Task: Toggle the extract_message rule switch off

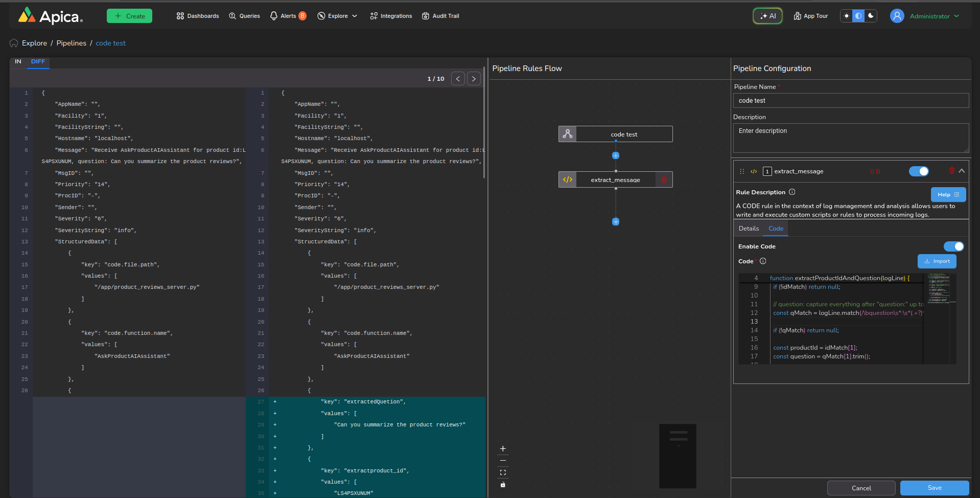Action: (x=919, y=171)
